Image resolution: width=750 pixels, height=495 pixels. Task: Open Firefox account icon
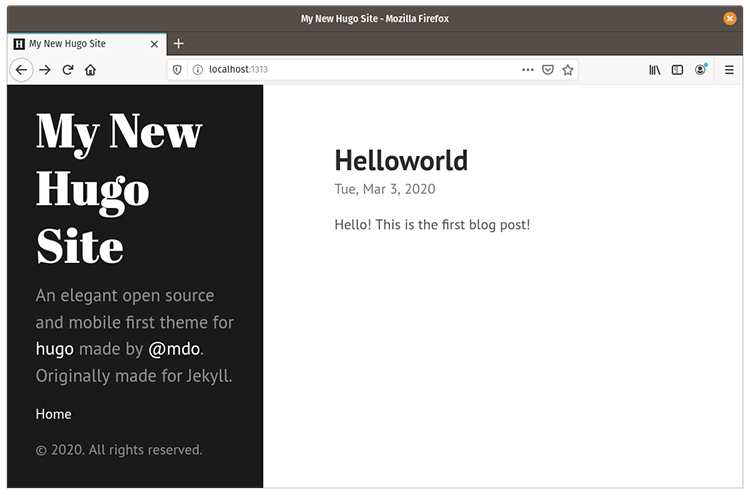[x=700, y=70]
